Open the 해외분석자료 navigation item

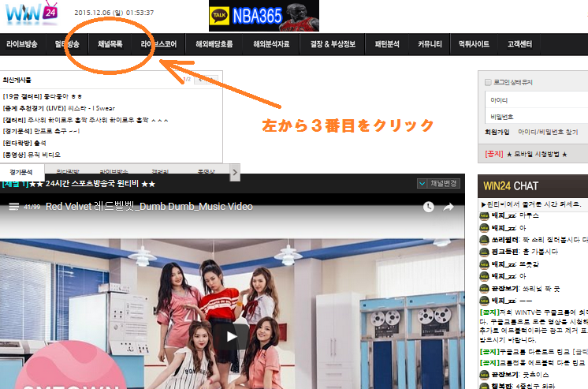(271, 44)
